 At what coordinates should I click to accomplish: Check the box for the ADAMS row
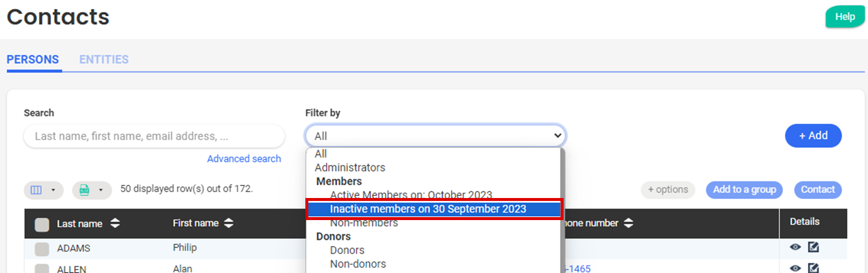point(42,249)
